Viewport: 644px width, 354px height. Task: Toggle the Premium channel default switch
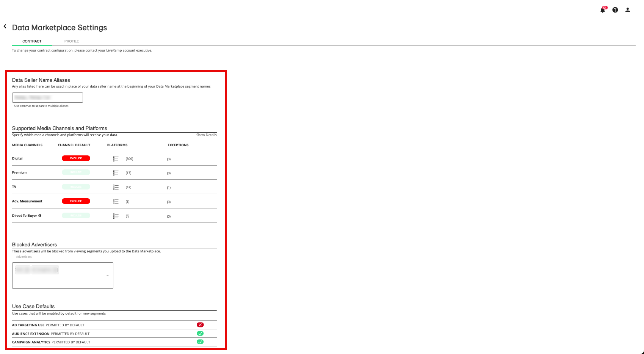(76, 172)
